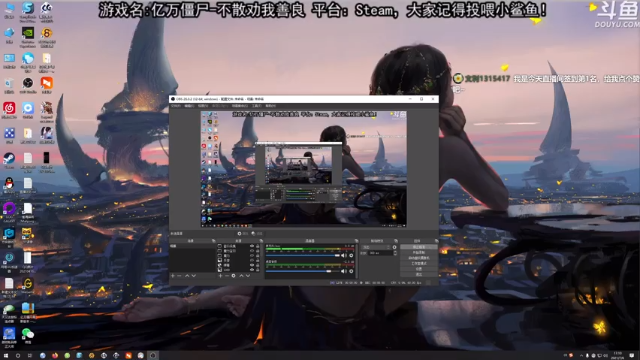Open source properties gear in Sources toolbar
This screenshot has height=360, width=640.
[233, 276]
